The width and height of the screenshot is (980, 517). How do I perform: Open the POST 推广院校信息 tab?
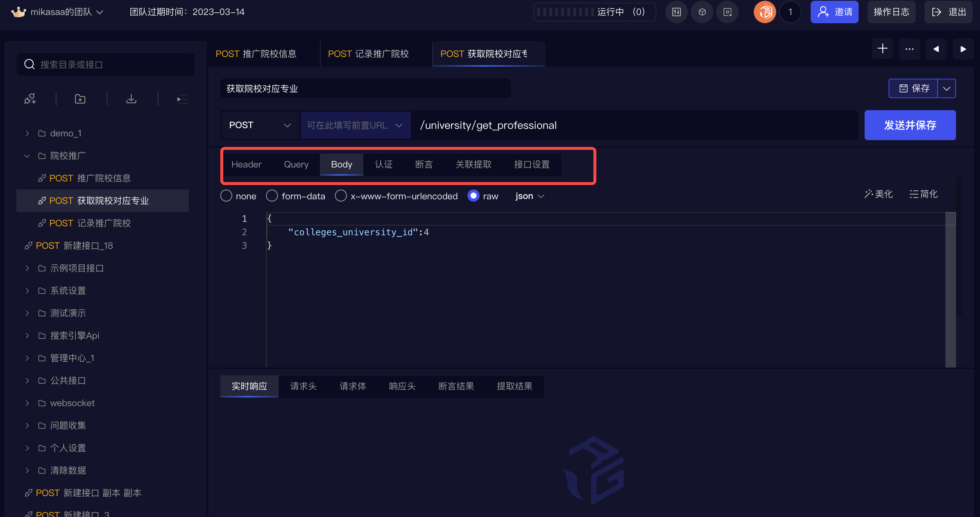(264, 54)
